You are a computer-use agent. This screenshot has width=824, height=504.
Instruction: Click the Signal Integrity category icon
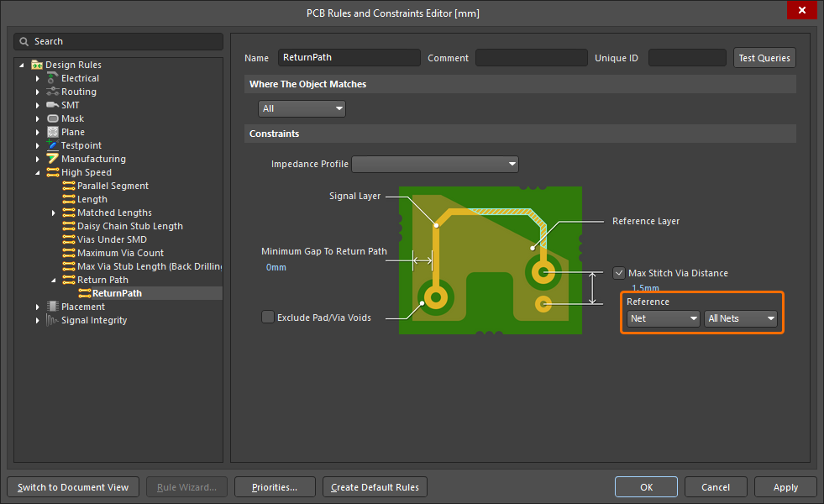53,320
